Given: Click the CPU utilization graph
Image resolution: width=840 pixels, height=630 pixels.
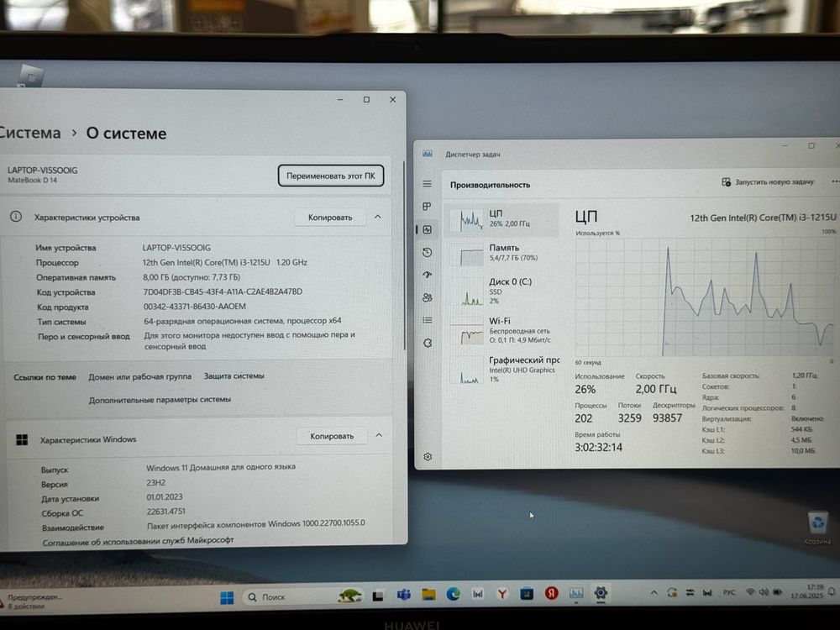Looking at the screenshot, I should (x=705, y=297).
